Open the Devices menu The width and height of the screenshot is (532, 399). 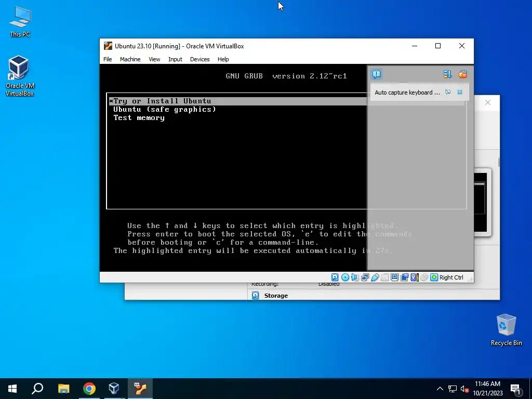[x=200, y=59]
